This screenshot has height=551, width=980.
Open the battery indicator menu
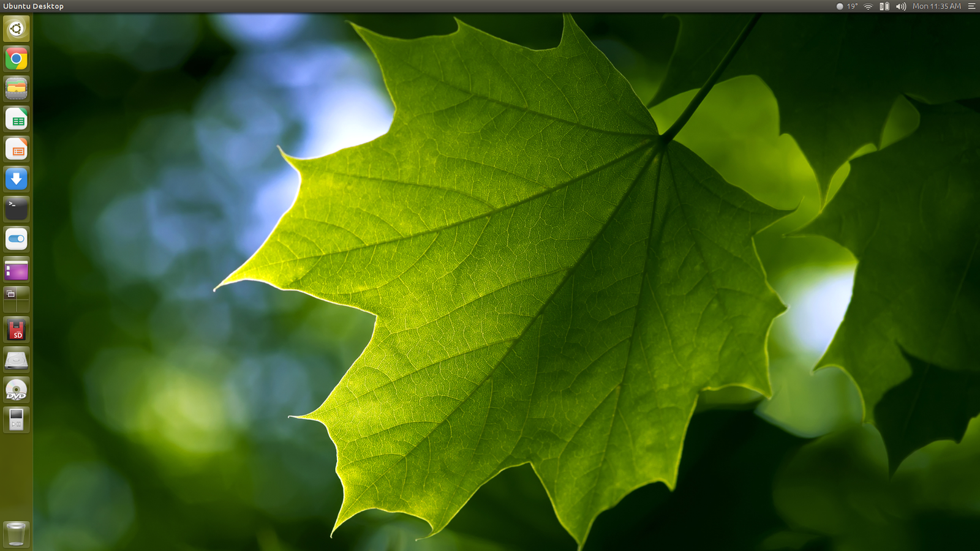click(x=884, y=6)
